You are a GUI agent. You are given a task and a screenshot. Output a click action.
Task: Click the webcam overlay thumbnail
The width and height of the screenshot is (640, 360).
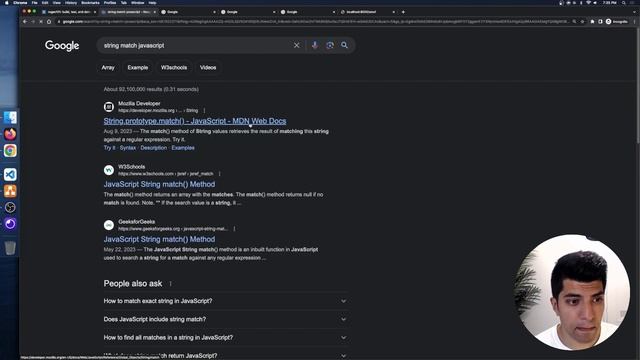[x=573, y=292]
